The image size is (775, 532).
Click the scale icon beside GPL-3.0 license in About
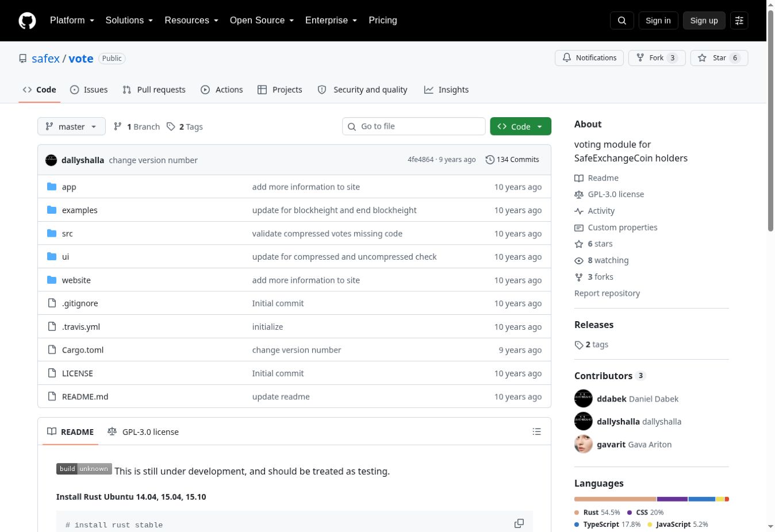click(x=579, y=194)
